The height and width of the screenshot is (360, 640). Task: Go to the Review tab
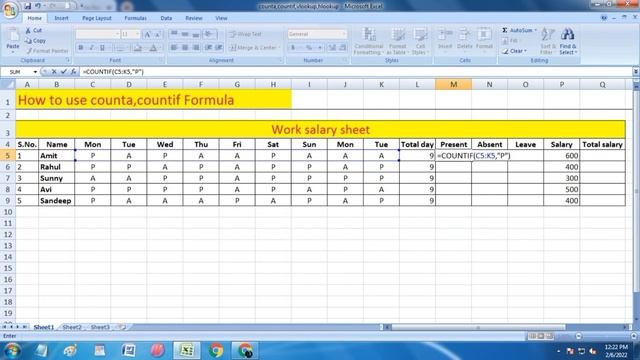193,18
